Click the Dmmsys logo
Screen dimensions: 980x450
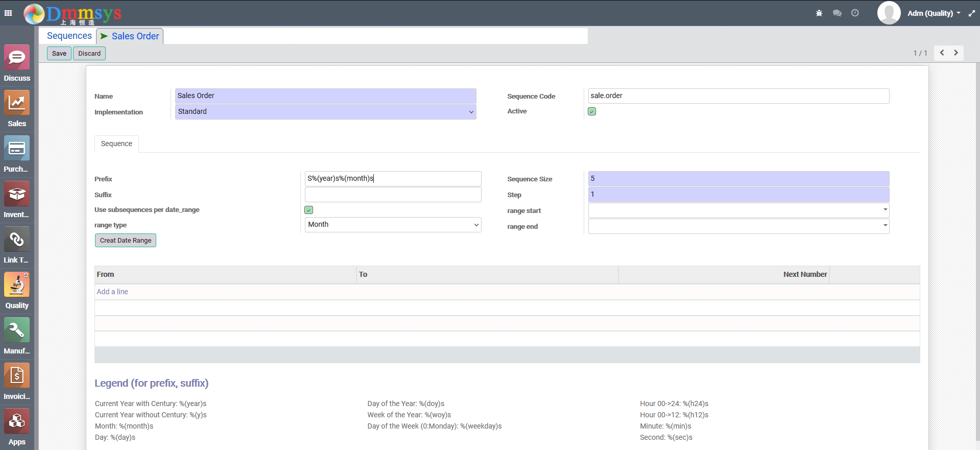(x=73, y=14)
